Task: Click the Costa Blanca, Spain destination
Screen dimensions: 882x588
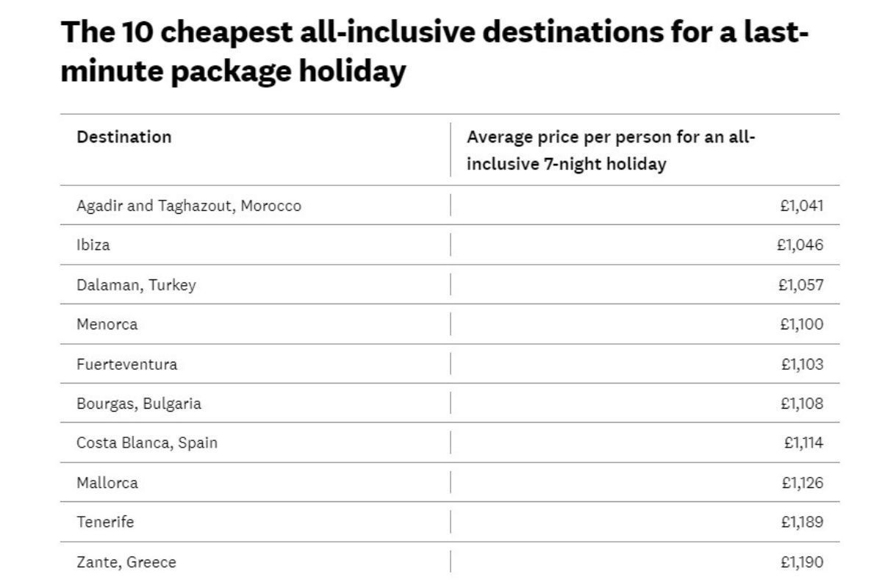Action: pos(147,442)
